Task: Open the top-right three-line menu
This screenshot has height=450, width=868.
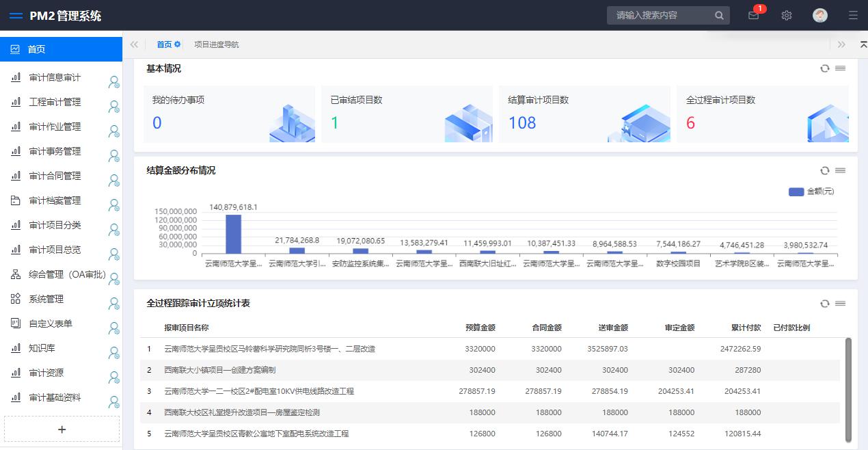Action: pos(853,16)
